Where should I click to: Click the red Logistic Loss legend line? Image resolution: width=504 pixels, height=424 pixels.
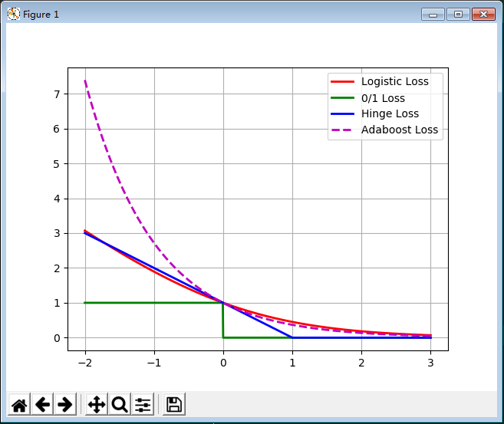tap(342, 82)
